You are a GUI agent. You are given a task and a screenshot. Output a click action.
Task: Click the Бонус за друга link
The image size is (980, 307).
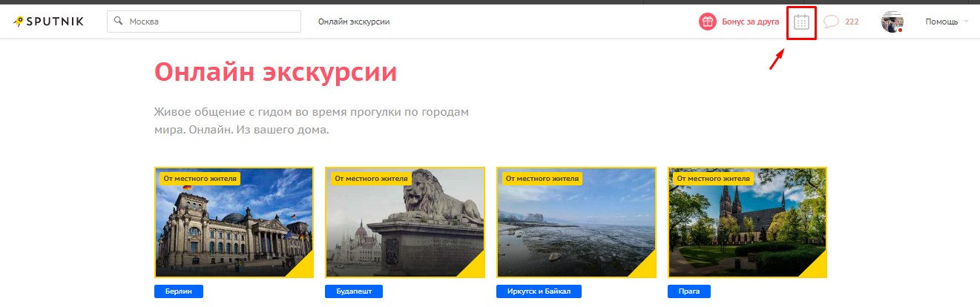coord(750,22)
